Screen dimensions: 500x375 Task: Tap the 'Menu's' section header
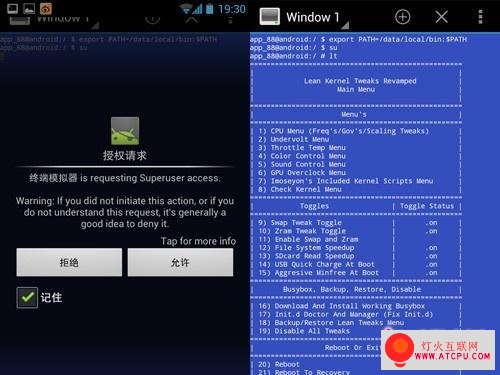(354, 114)
